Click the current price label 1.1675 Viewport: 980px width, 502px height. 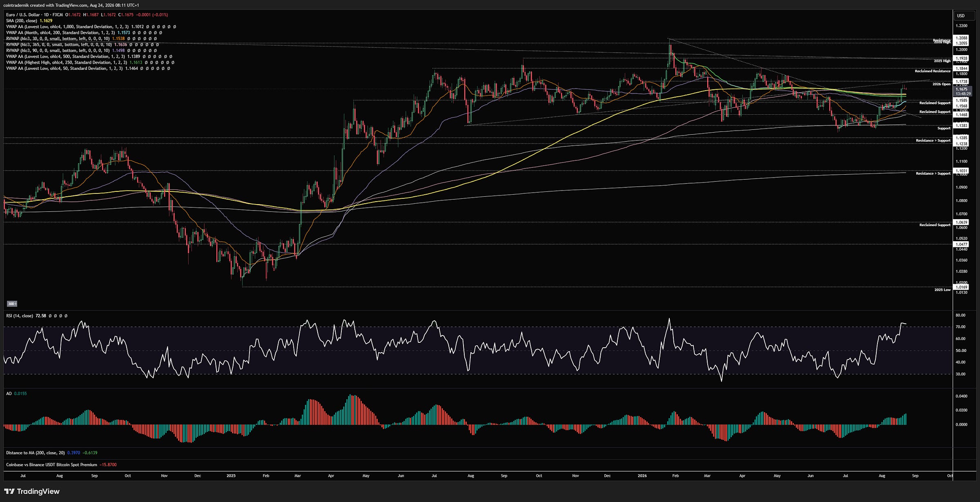point(963,89)
